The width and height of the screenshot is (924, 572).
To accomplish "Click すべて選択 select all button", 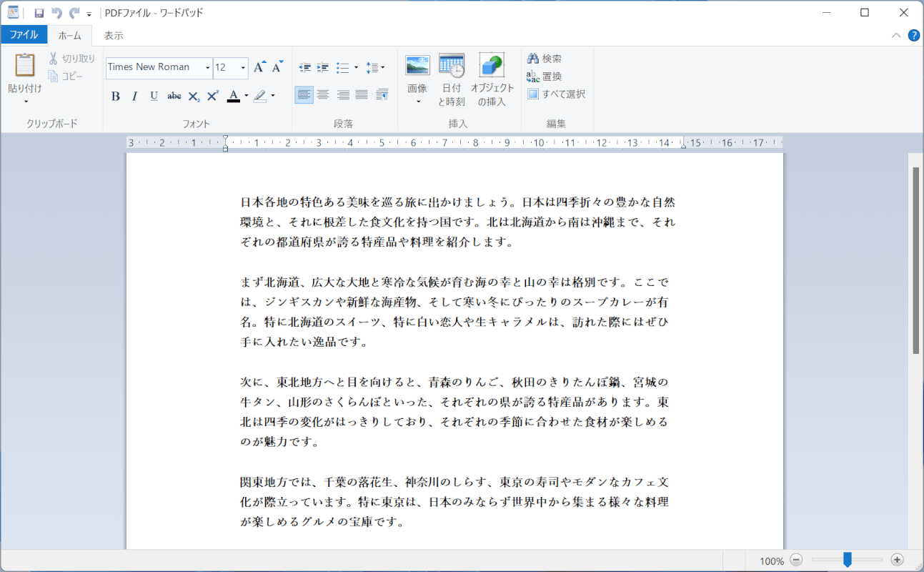I will point(556,94).
